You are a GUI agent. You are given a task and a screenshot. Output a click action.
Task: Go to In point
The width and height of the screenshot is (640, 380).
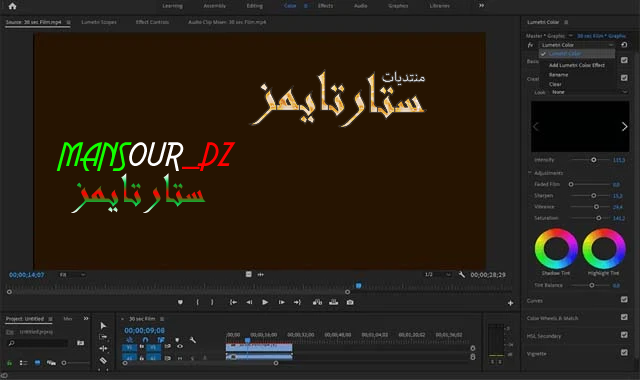pos(233,302)
